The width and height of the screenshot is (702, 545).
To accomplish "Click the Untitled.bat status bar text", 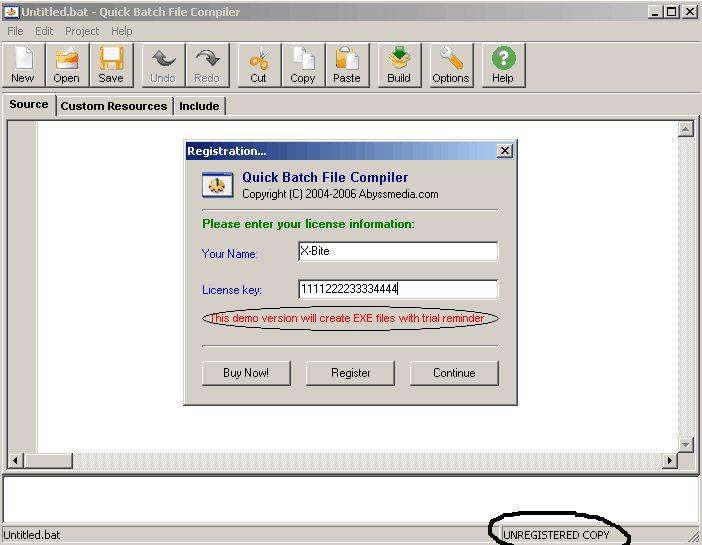I will pos(32,535).
